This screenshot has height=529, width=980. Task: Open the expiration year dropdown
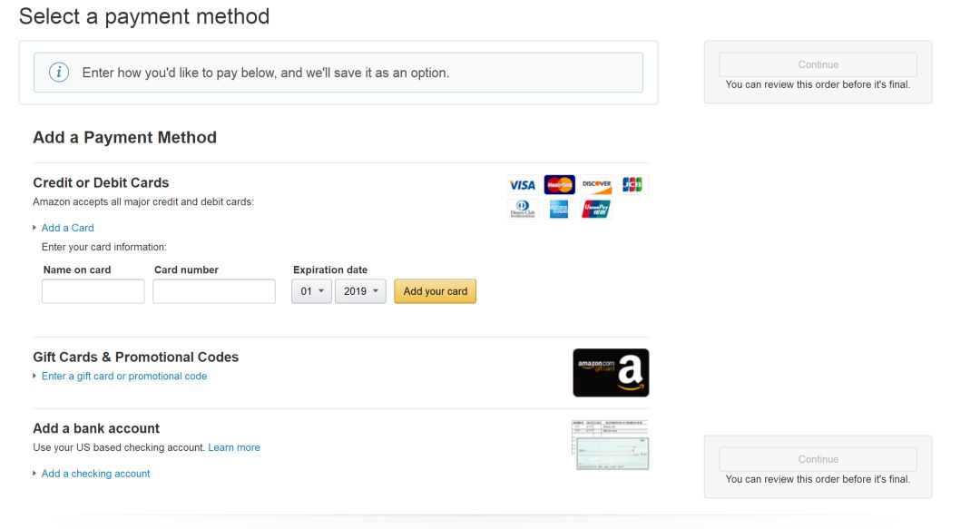click(x=360, y=291)
